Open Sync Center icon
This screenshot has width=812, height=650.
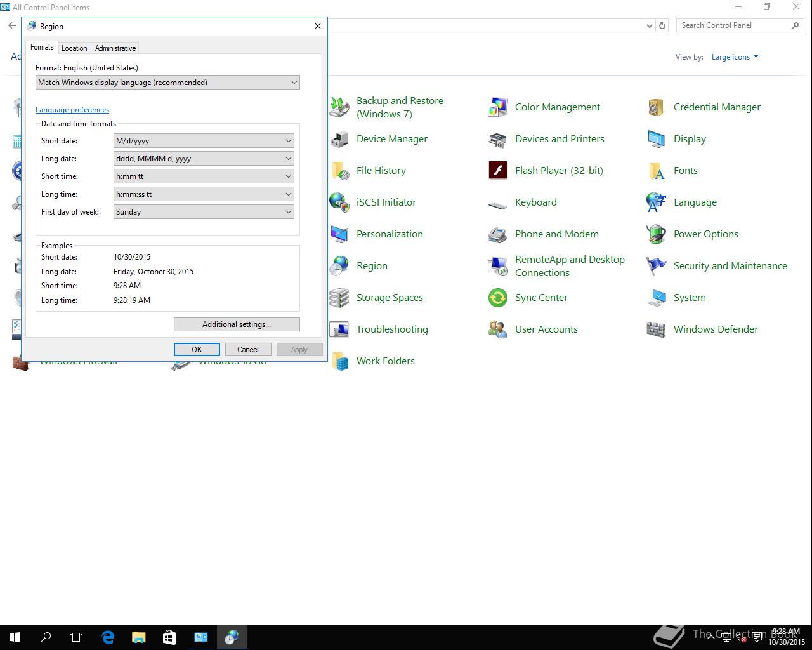[498, 298]
